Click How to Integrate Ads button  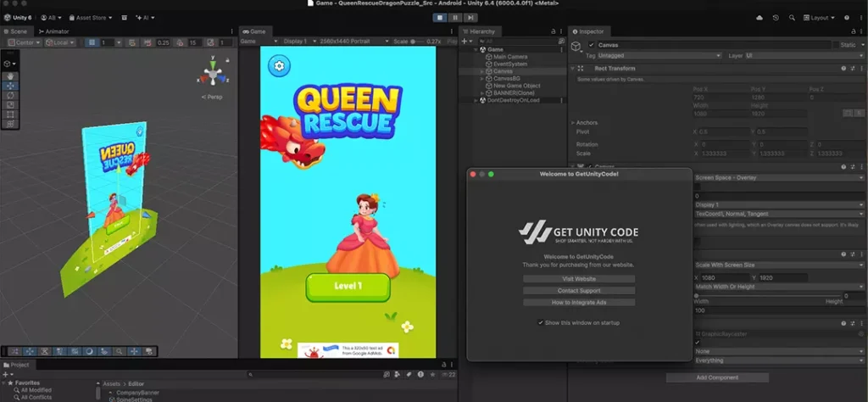579,302
